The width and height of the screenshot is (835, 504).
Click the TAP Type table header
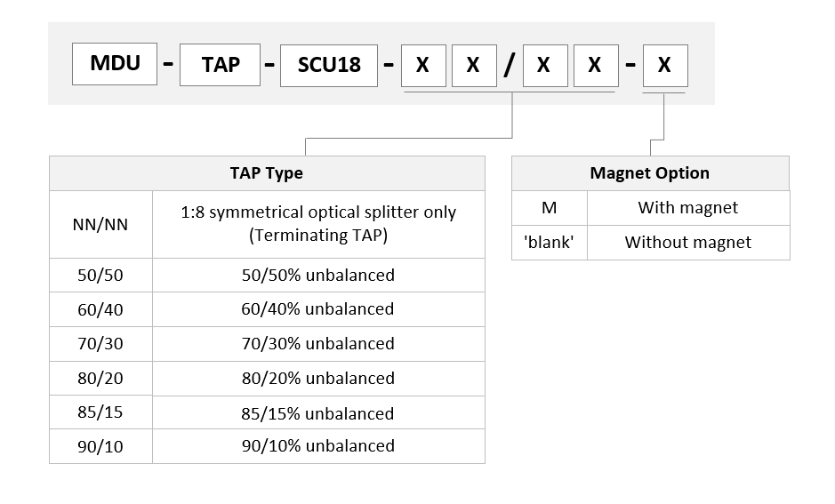pyautogui.click(x=267, y=173)
